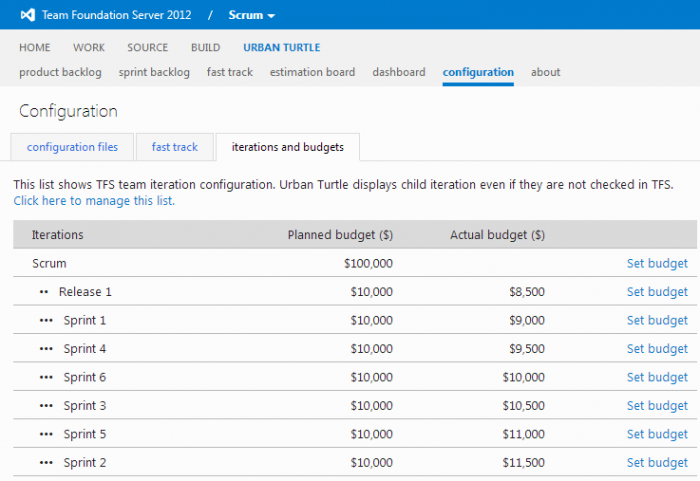Switch to the configuration files tab
The width and height of the screenshot is (700, 481).
click(x=72, y=147)
